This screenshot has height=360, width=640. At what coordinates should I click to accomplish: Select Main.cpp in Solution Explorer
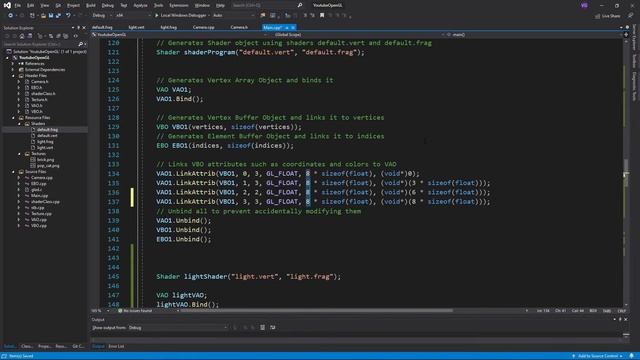coord(39,196)
